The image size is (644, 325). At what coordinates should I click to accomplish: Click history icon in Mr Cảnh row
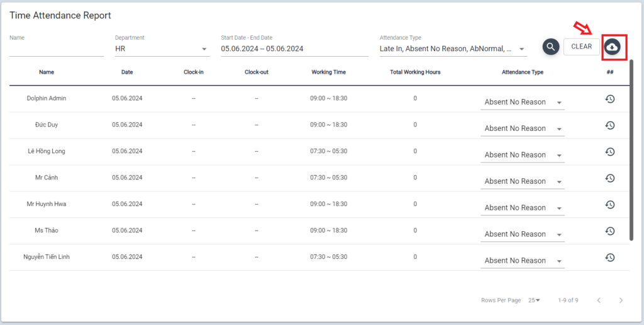[609, 178]
